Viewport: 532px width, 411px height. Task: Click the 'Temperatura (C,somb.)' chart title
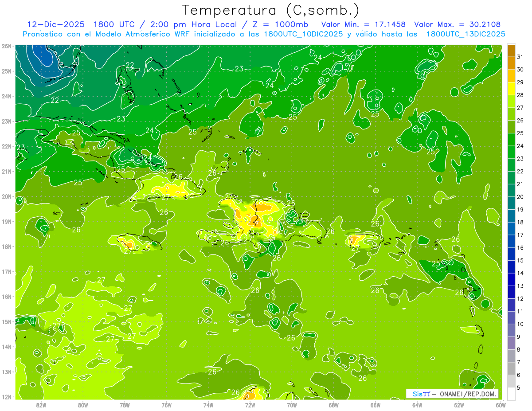271,10
